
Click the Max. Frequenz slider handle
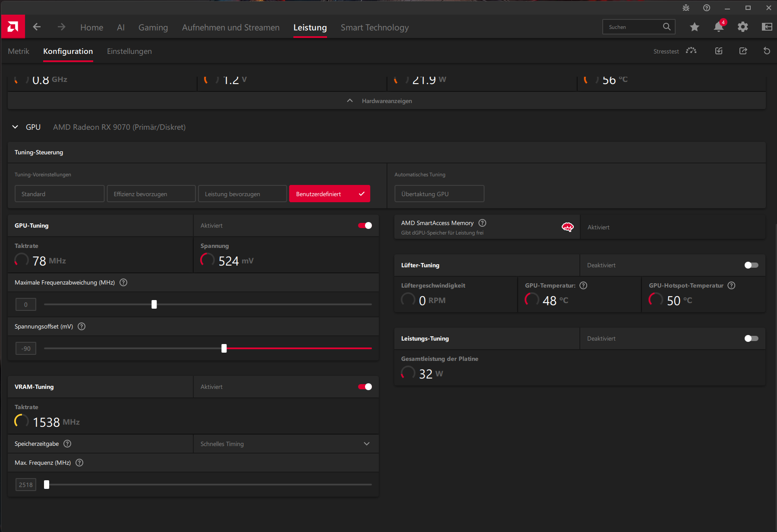(47, 485)
